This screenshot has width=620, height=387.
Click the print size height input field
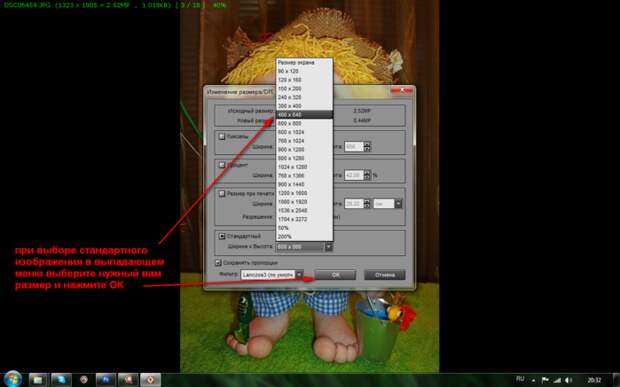354,204
